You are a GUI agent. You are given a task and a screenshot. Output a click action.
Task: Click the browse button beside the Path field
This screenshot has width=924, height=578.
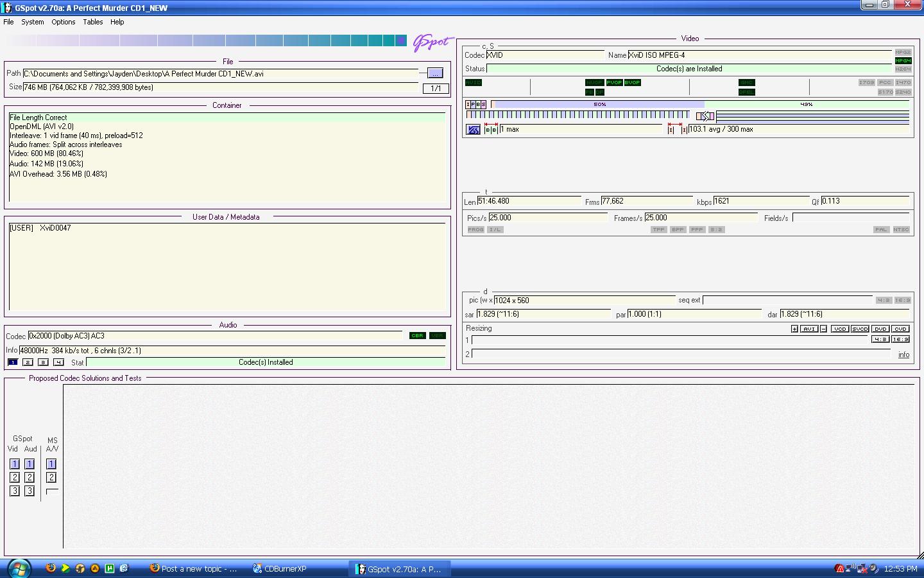coord(435,73)
